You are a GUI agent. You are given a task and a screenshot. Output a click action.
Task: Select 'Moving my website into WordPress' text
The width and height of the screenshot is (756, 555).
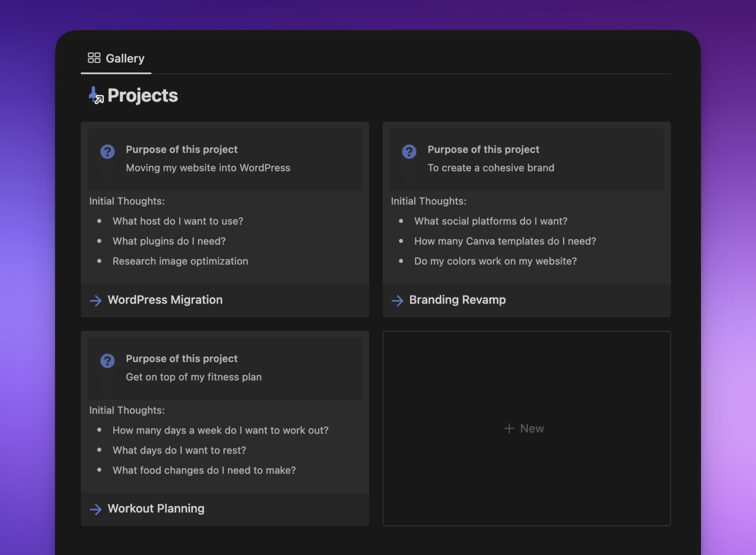pos(208,168)
